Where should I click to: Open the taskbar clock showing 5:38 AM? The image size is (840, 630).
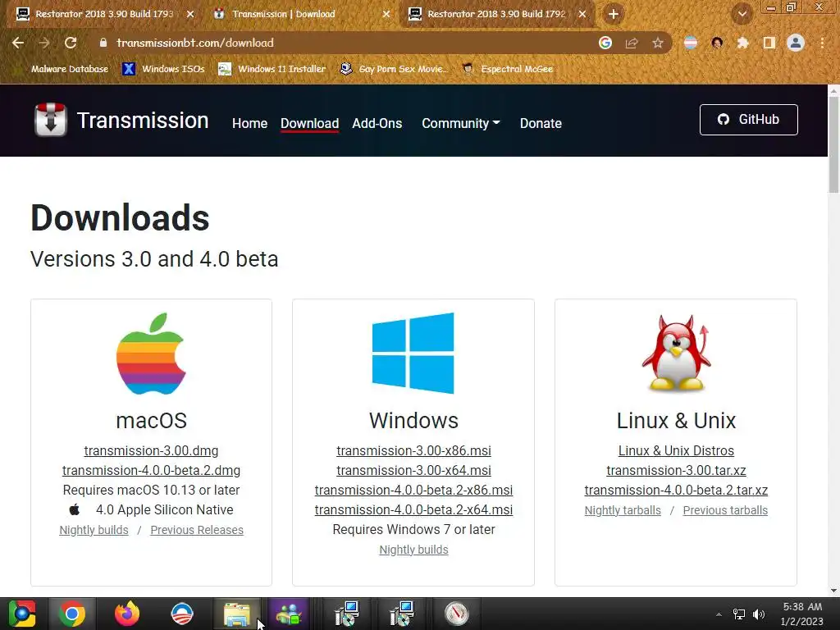point(802,614)
